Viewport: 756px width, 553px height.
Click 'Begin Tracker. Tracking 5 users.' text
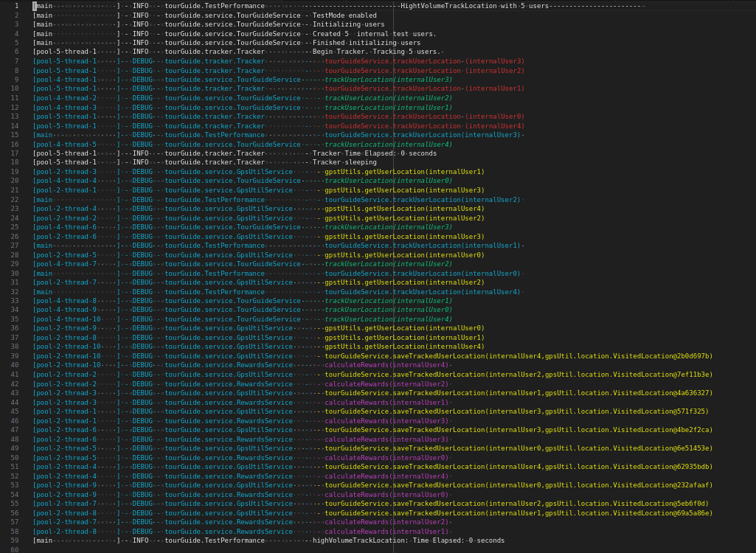click(377, 52)
